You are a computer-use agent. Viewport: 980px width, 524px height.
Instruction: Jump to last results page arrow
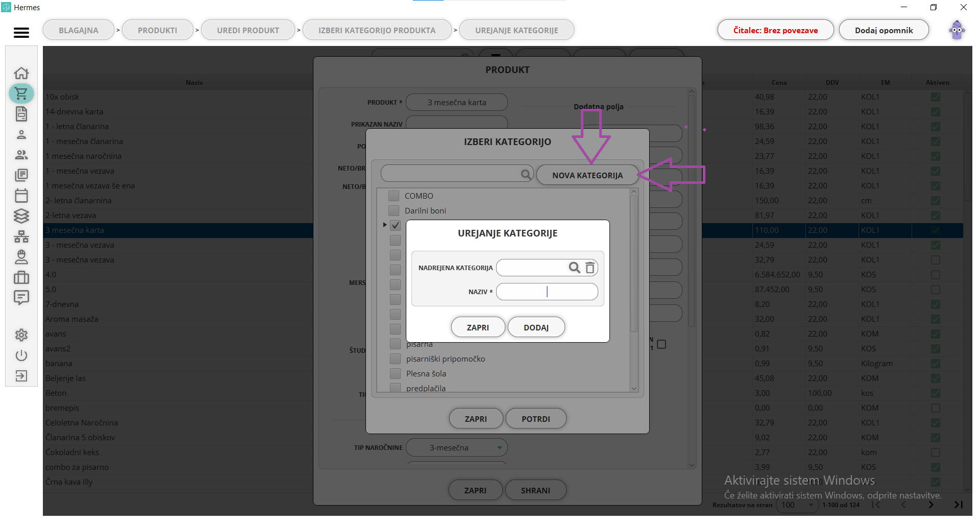click(958, 505)
